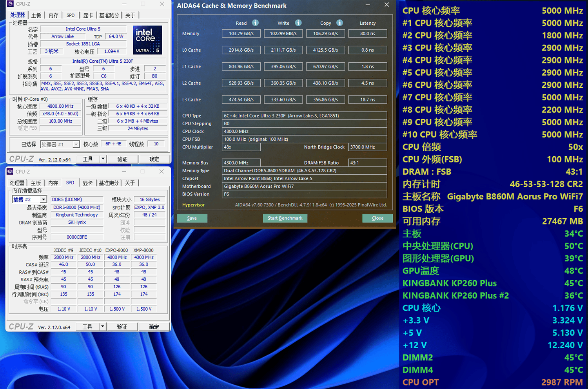Click the Write info icon in AIDA64

[x=298, y=23]
